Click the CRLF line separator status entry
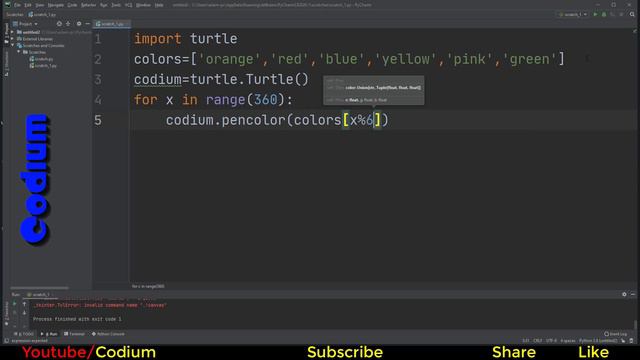Viewport: 640px width, 360px height. coord(538,340)
